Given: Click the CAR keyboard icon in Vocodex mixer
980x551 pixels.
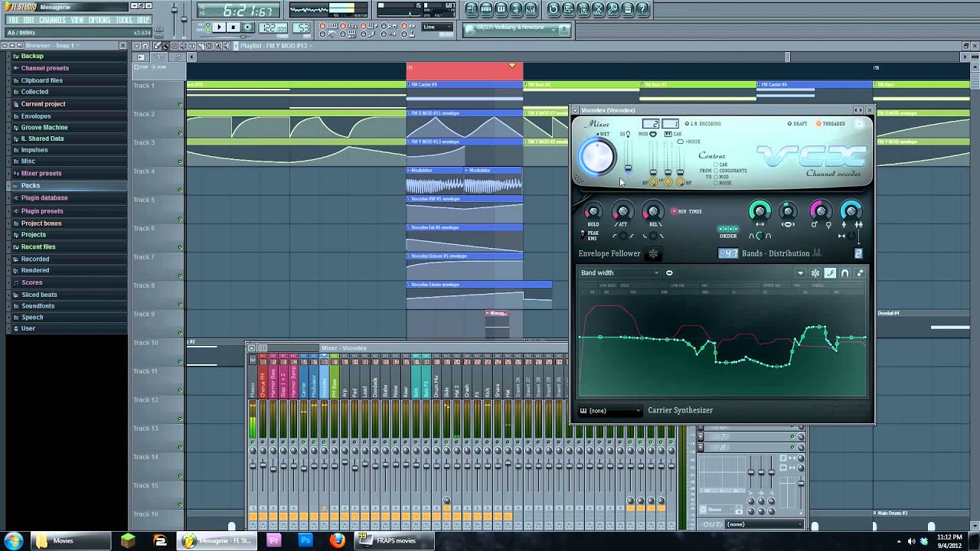Looking at the screenshot, I should click(x=668, y=134).
